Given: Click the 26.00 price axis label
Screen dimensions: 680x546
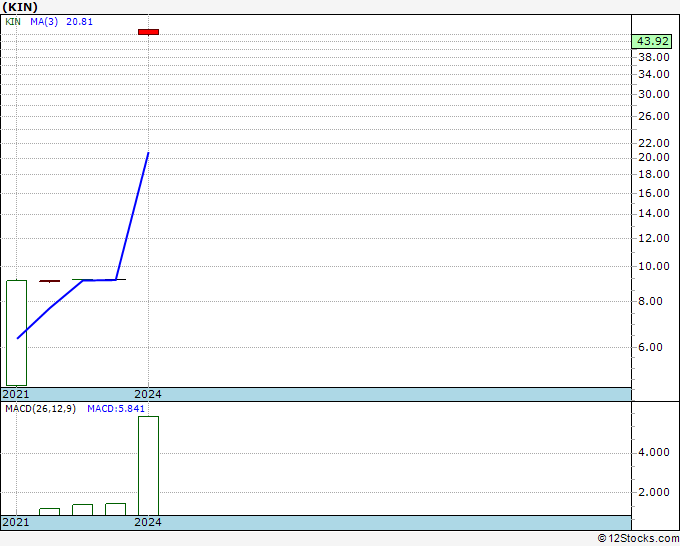Looking at the screenshot, I should point(654,116).
